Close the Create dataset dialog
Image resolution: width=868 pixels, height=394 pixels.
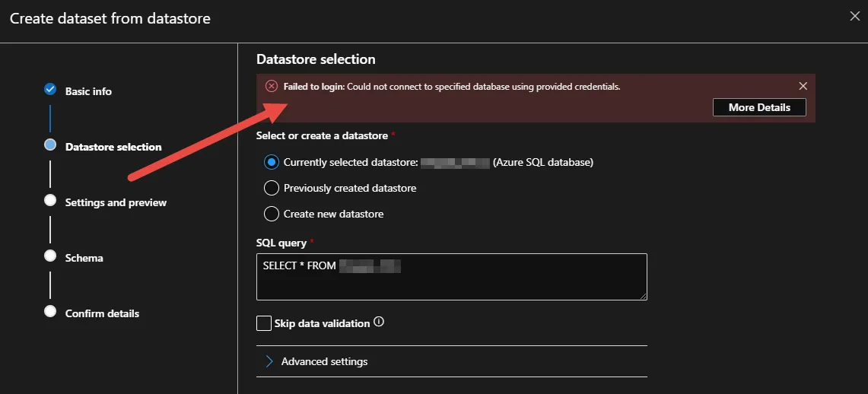(x=854, y=16)
